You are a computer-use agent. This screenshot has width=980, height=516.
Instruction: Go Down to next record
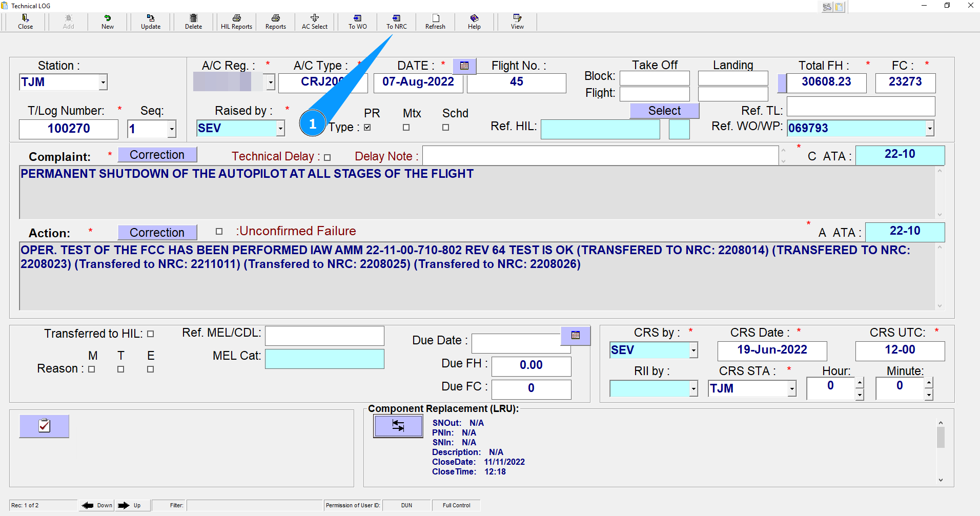[x=97, y=505]
